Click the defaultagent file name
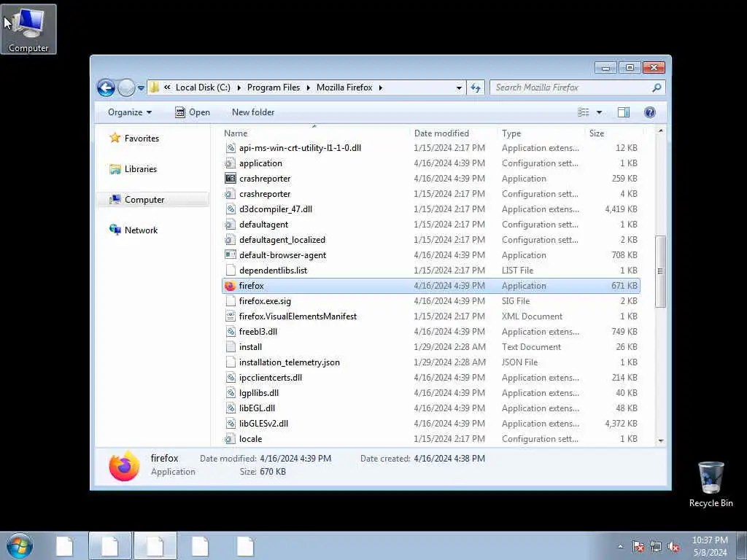The height and width of the screenshot is (560, 747). (x=263, y=225)
